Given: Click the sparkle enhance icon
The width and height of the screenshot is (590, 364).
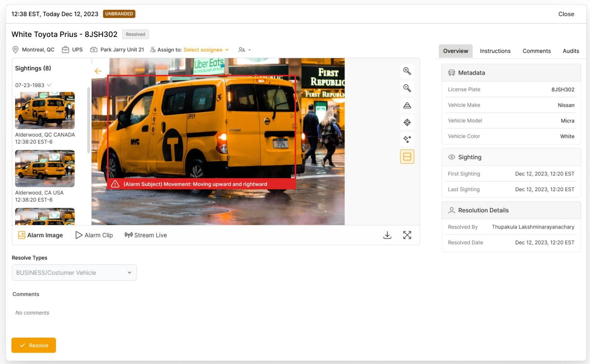Looking at the screenshot, I should click(407, 139).
